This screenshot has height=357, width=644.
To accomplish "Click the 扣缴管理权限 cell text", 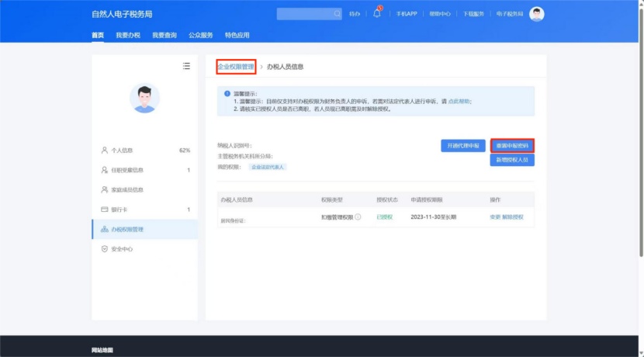I will click(338, 217).
